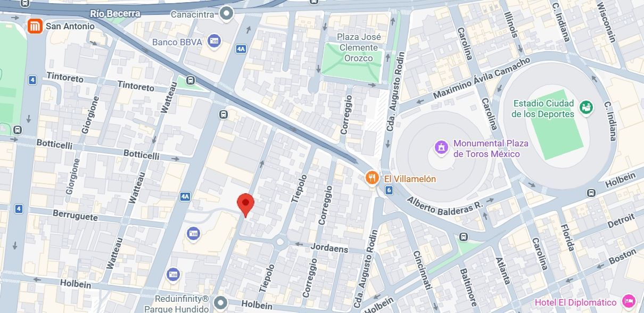The height and width of the screenshot is (313, 644).
Task: Click the bus stop icon on Holbein
Action: (x=591, y=193)
